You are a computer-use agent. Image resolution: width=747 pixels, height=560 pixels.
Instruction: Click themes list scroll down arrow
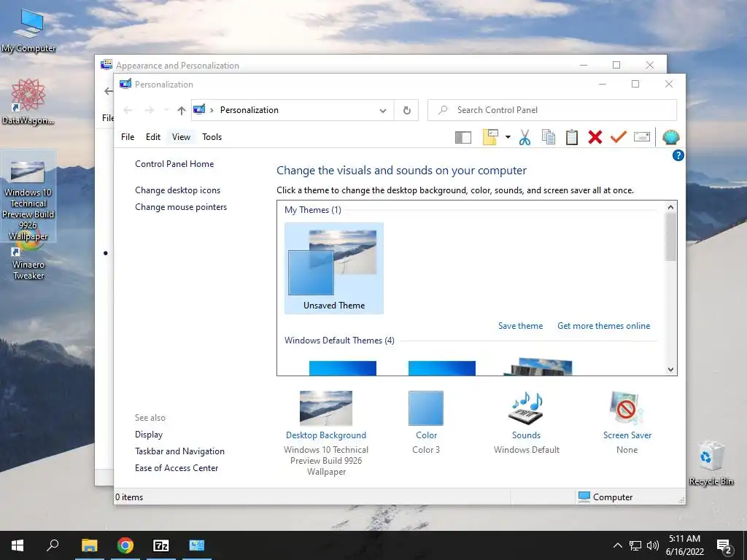[671, 370]
